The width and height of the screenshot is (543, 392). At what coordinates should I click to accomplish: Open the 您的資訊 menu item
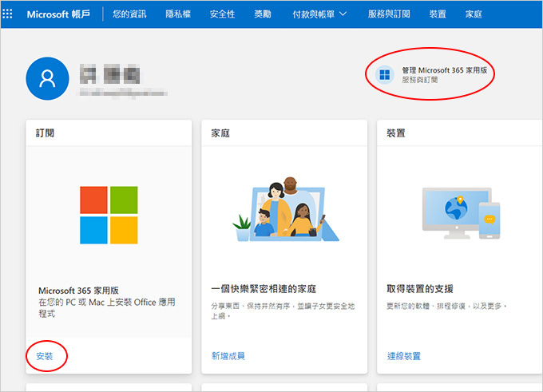[x=129, y=14]
